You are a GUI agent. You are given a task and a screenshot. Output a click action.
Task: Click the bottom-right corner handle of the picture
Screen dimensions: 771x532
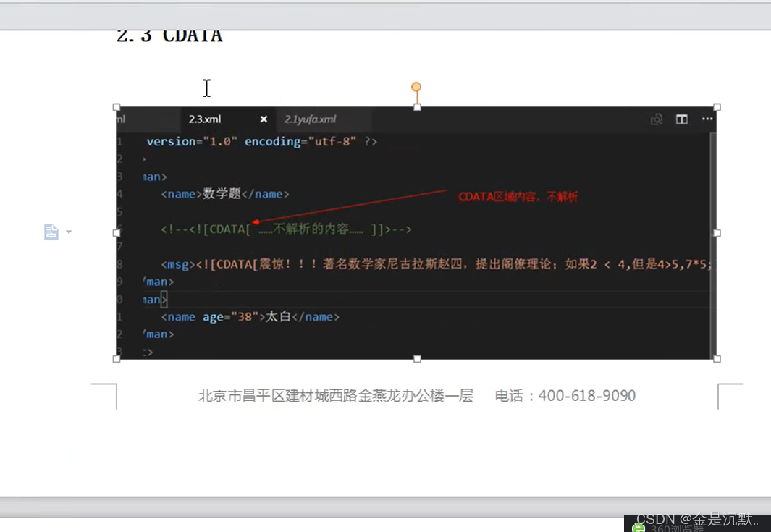[717, 359]
